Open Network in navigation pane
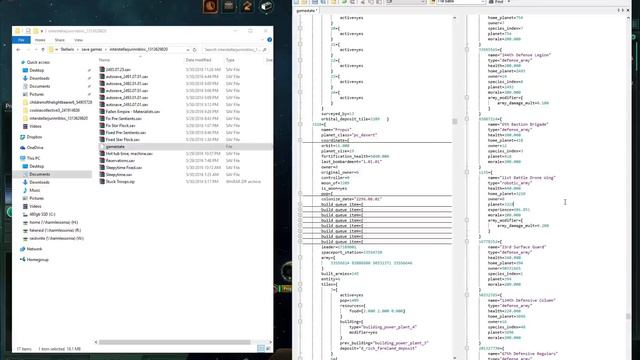 (x=34, y=249)
